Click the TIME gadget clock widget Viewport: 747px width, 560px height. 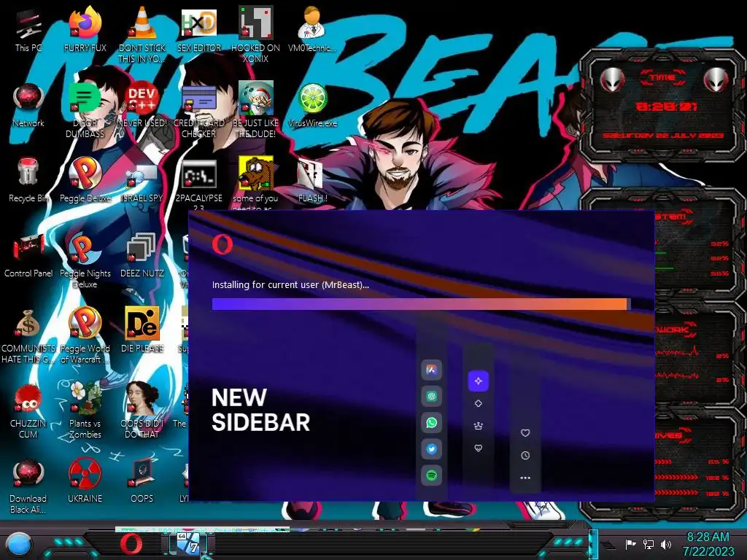662,106
